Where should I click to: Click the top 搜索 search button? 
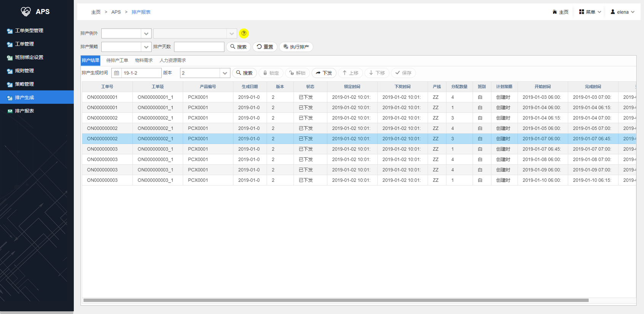[239, 47]
